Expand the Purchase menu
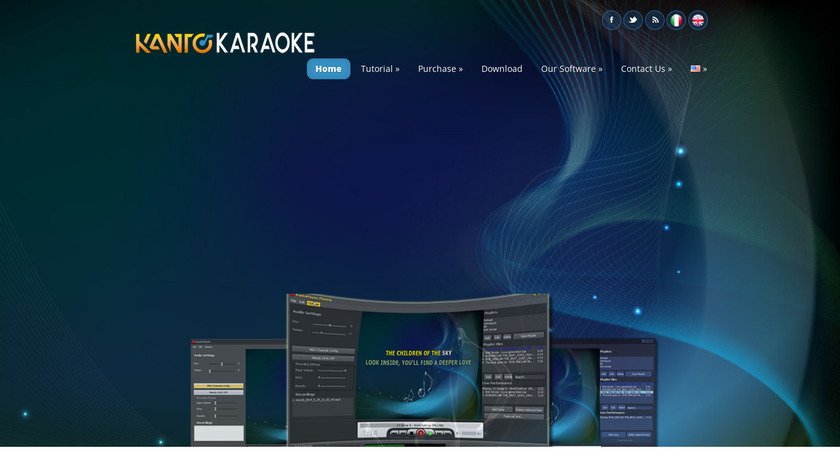This screenshot has height=472, width=840. click(440, 69)
